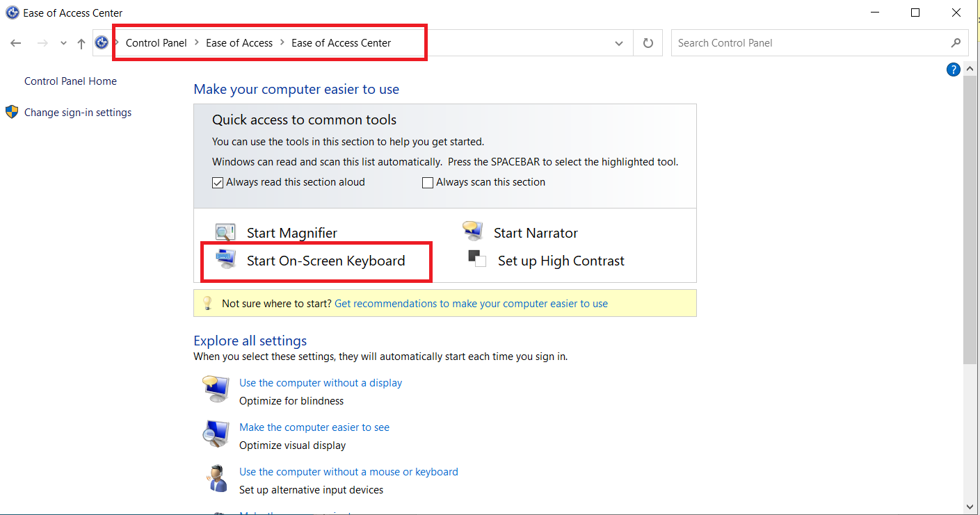
Task: Click the icon for computer without a display
Action: [x=216, y=389]
